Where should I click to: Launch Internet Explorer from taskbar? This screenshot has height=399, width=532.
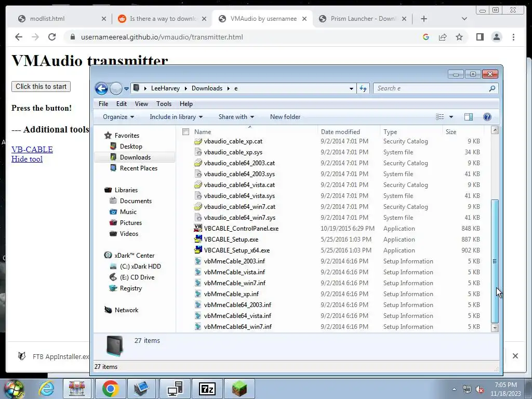click(x=46, y=389)
